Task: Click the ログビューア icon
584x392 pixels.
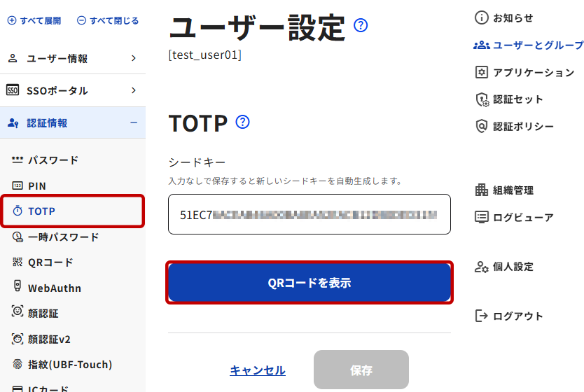Action: coord(481,217)
